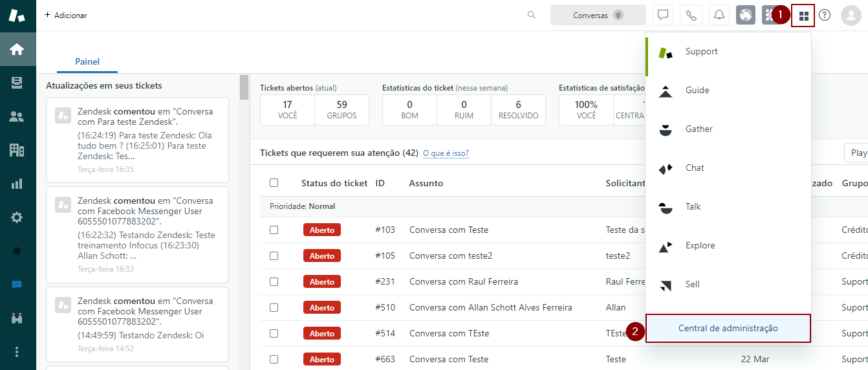Check the box for ticket #103
The image size is (868, 370).
point(274,230)
